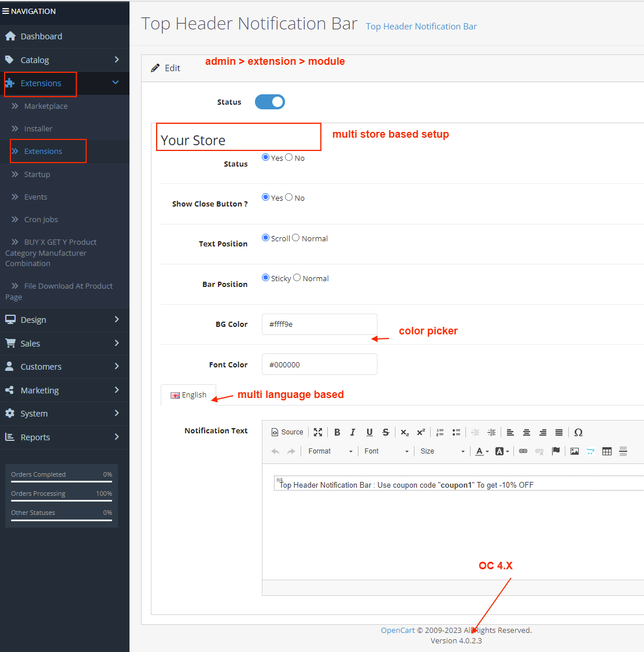The height and width of the screenshot is (652, 644).
Task: Insert a table using the table icon
Action: (x=606, y=451)
